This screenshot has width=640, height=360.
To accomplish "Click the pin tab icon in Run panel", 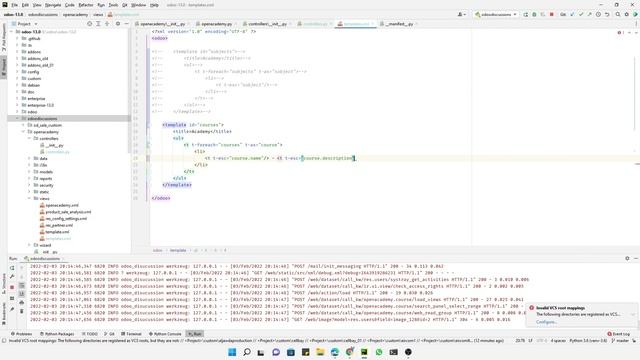I will coord(12,309).
